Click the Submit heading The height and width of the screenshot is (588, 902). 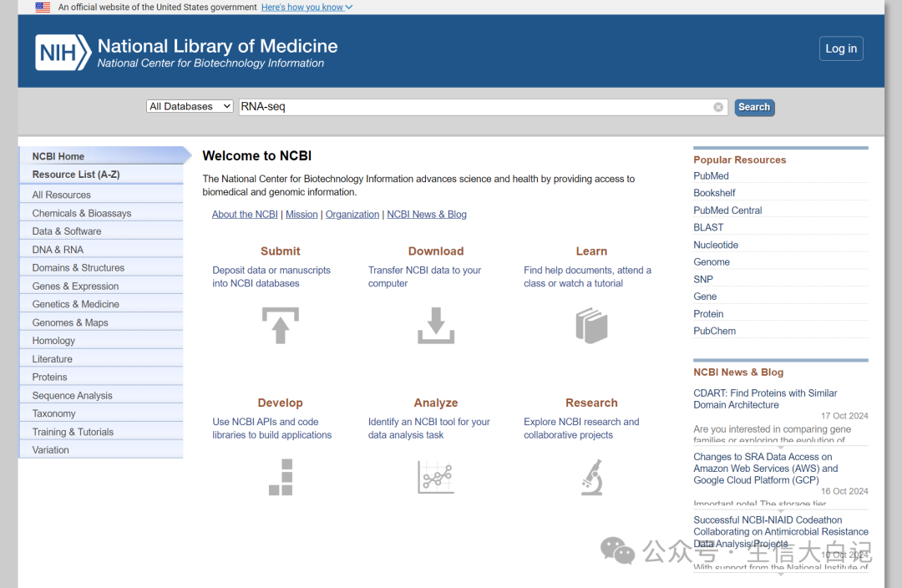280,251
